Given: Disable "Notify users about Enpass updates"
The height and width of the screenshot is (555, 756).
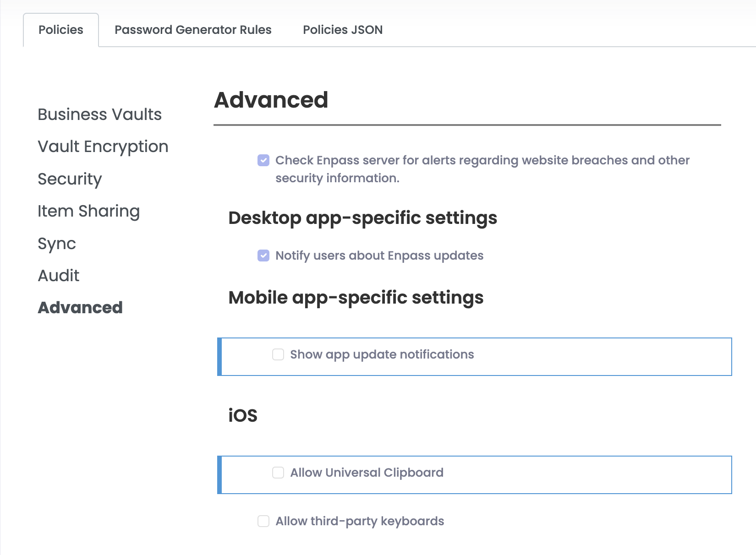Looking at the screenshot, I should click(263, 256).
